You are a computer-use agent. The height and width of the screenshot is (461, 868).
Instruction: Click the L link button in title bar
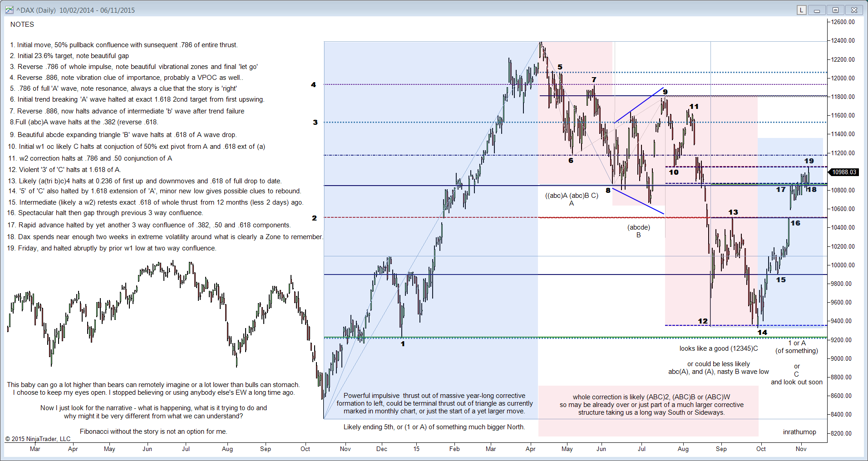pyautogui.click(x=802, y=10)
